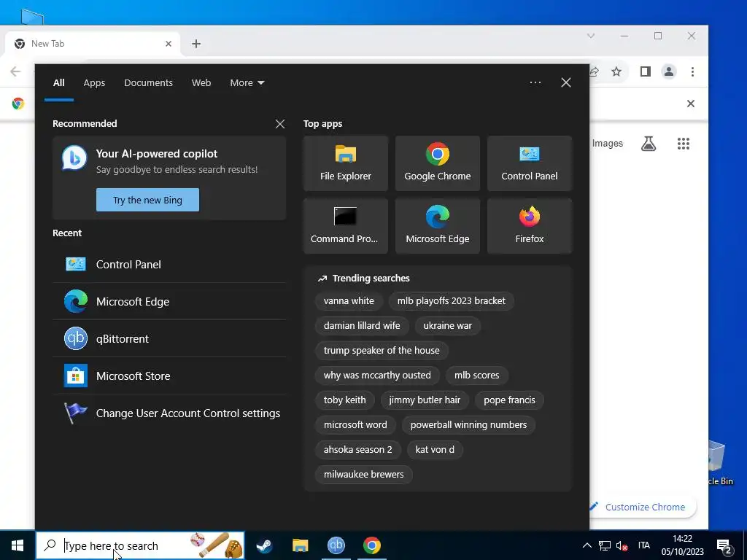This screenshot has width=747, height=560.
Task: Select the All search filter tab
Action: (x=58, y=83)
